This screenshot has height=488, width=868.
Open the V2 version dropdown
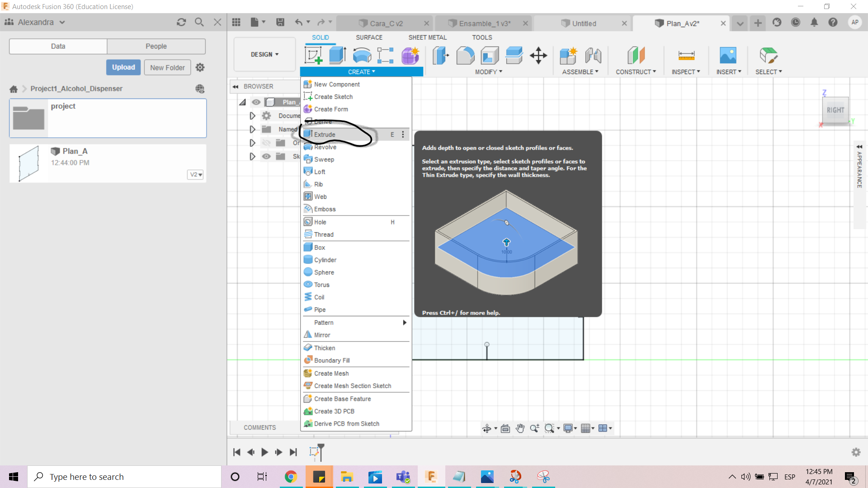click(195, 174)
